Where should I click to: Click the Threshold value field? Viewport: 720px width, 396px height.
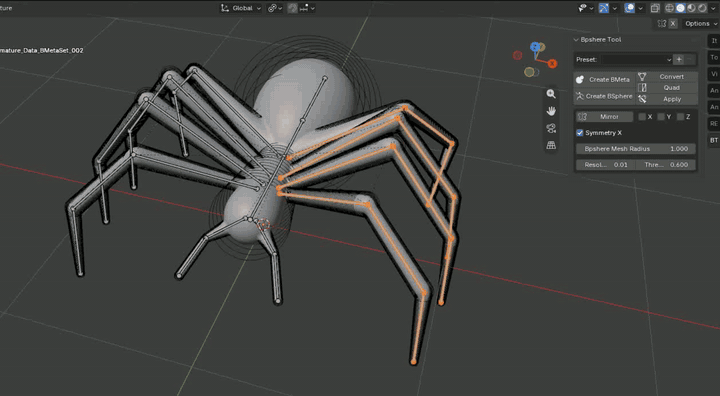tap(665, 164)
